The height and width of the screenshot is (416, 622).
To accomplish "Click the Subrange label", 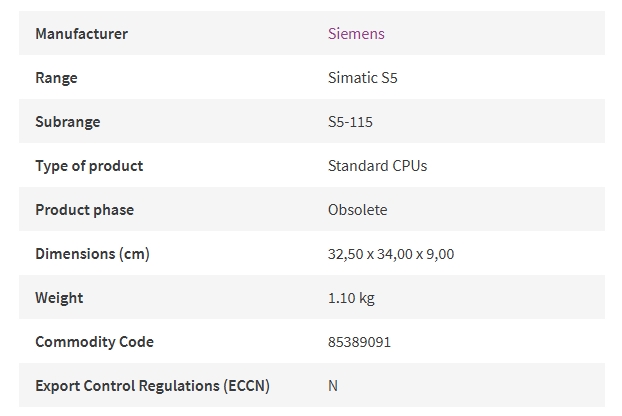I will pos(67,122).
